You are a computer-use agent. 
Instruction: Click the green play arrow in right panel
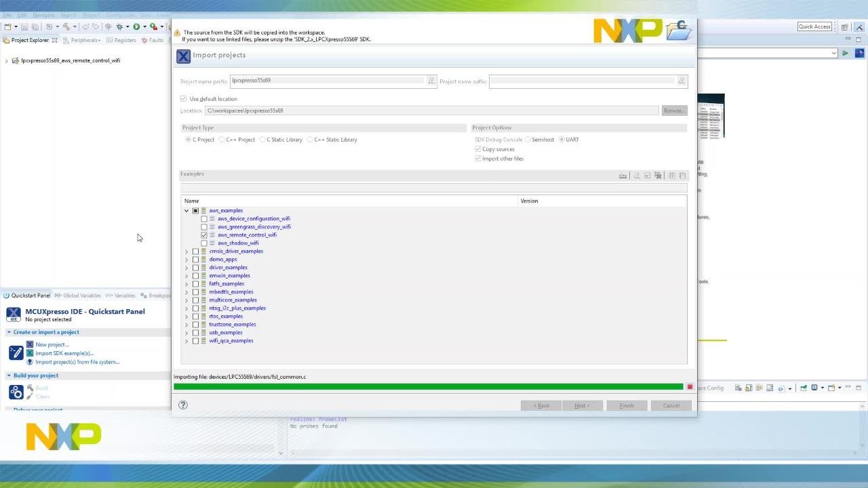click(845, 53)
